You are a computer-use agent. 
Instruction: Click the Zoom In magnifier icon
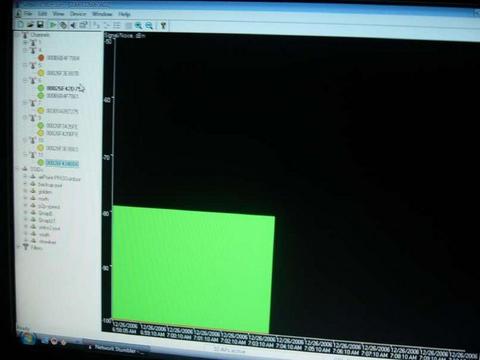click(138, 26)
